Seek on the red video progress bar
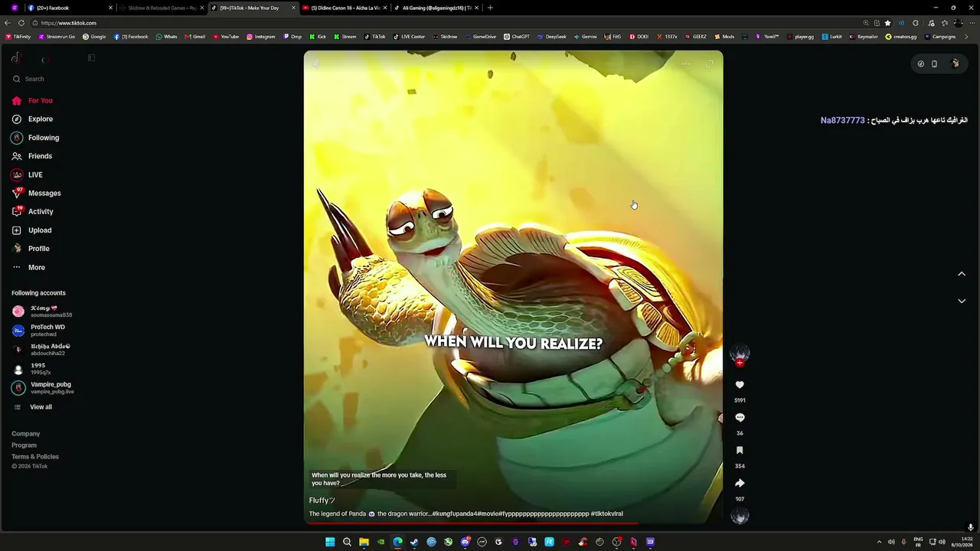Viewport: 980px width, 551px height. click(x=513, y=523)
